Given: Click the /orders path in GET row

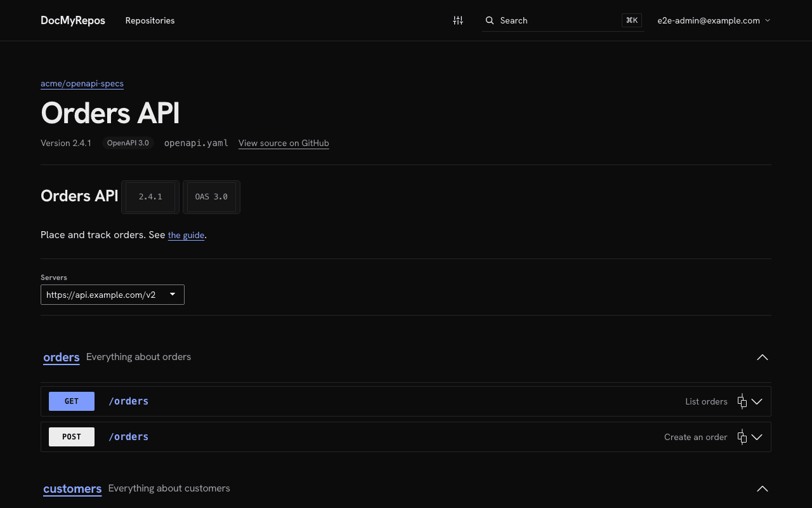Looking at the screenshot, I should [x=129, y=401].
